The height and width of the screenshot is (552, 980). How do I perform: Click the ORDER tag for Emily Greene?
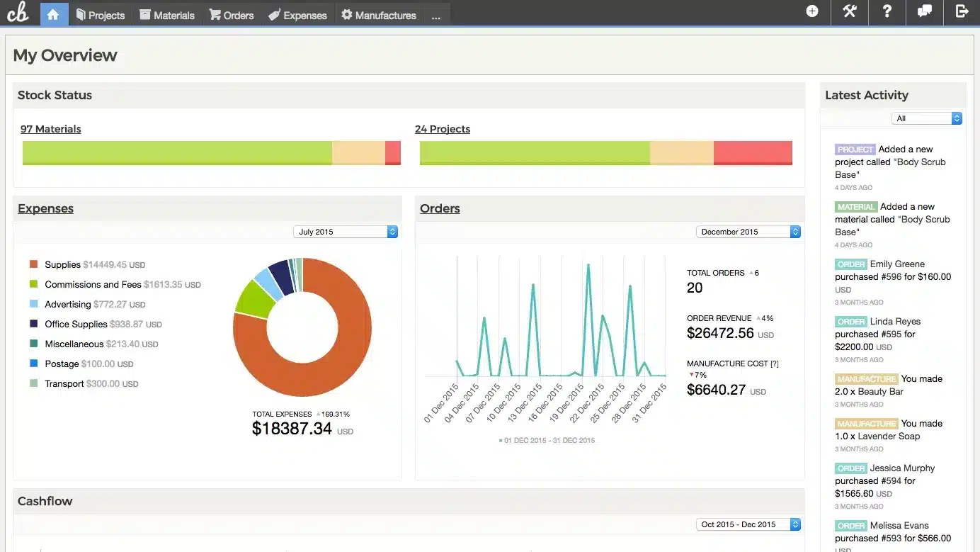click(851, 264)
